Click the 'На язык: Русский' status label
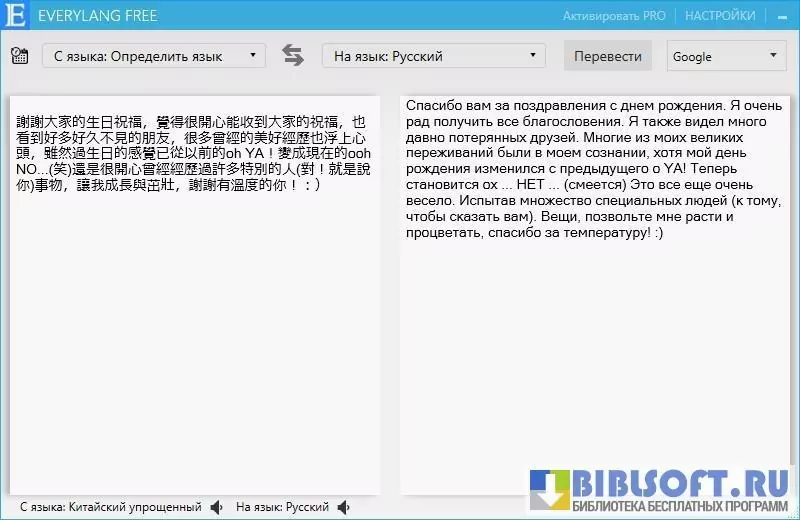 282,507
